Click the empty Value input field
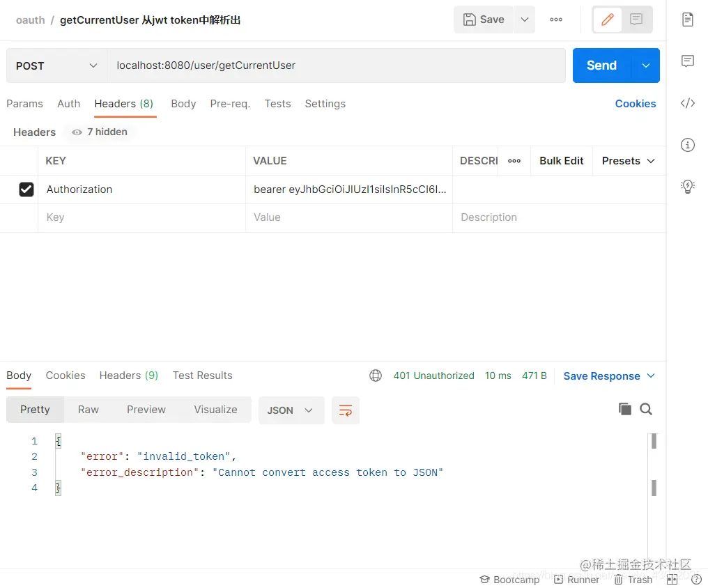This screenshot has height=588, width=708. coord(349,217)
